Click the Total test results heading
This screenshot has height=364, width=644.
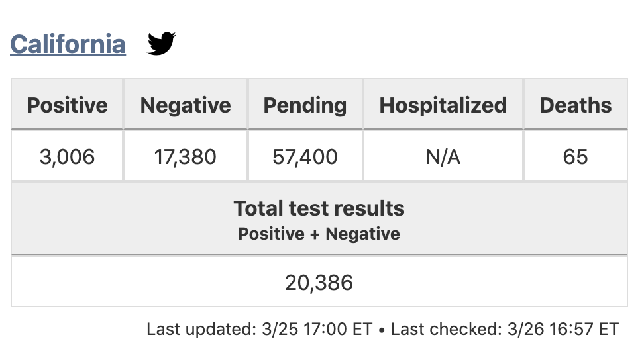tap(319, 208)
